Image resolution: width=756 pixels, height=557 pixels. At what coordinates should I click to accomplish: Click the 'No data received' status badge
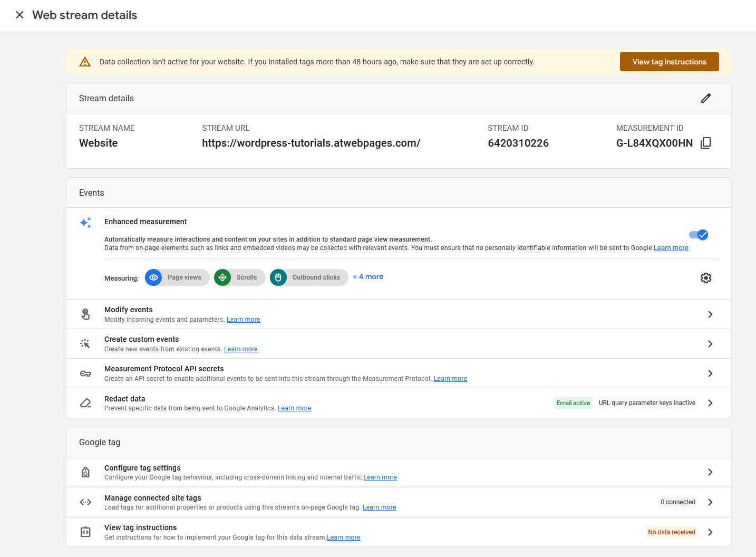point(671,532)
